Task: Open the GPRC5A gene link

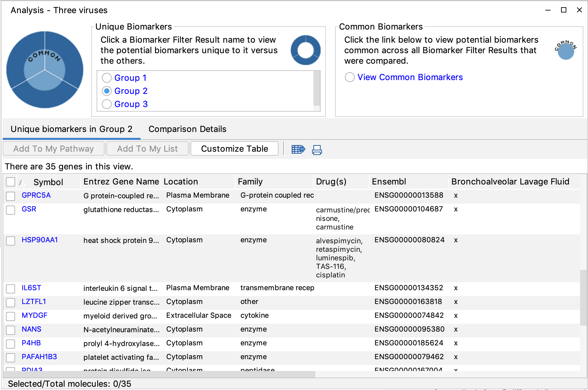Action: pos(36,195)
